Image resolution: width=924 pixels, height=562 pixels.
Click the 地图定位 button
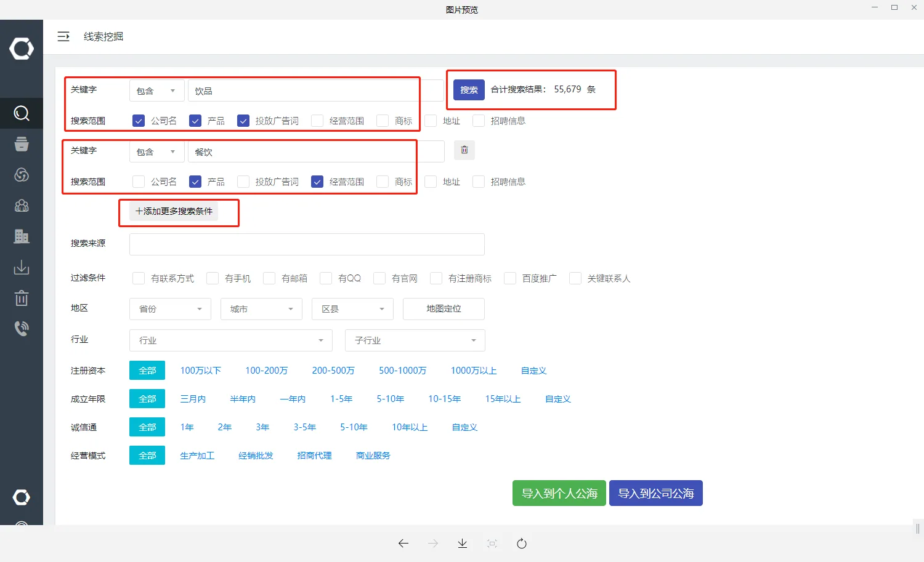click(x=444, y=309)
